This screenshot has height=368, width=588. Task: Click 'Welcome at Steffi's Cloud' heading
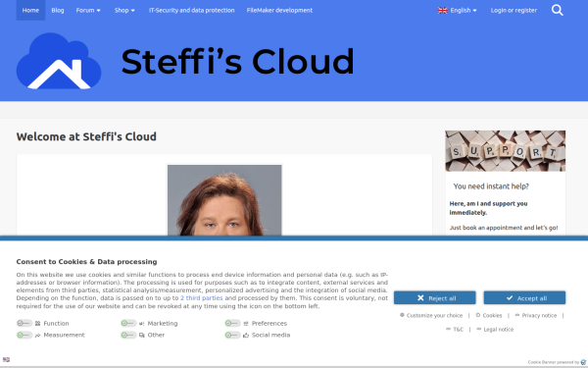point(86,136)
